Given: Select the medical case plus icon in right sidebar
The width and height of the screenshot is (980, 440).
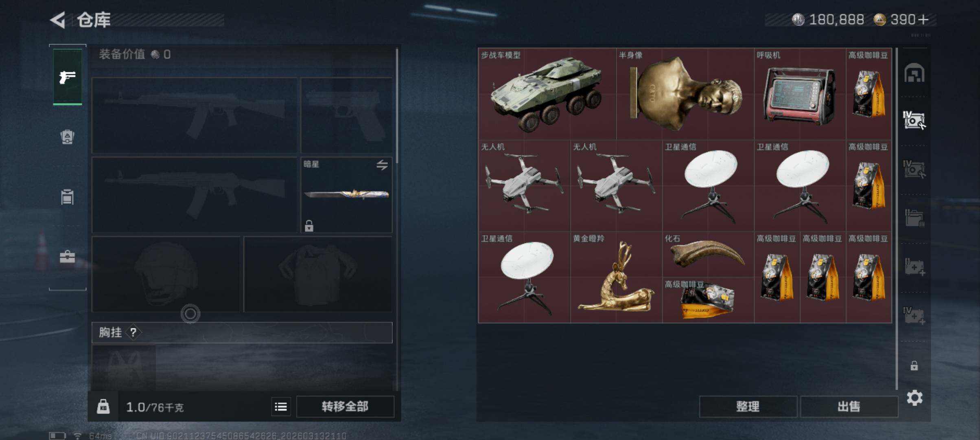Looking at the screenshot, I should [914, 267].
